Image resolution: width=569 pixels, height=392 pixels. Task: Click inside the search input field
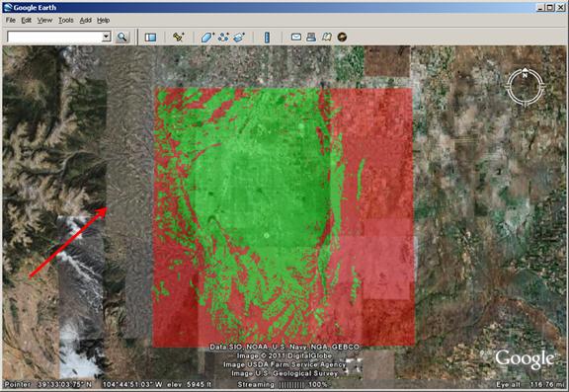[x=54, y=37]
